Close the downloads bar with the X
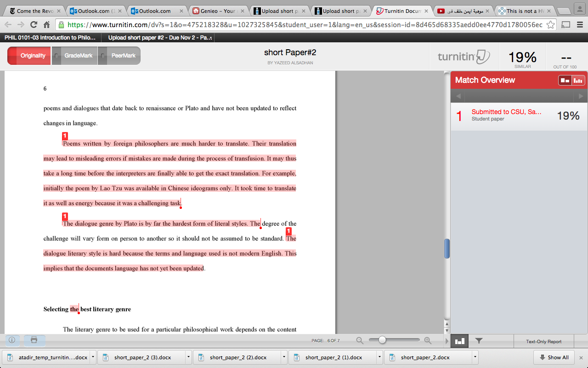The height and width of the screenshot is (368, 588). (581, 357)
